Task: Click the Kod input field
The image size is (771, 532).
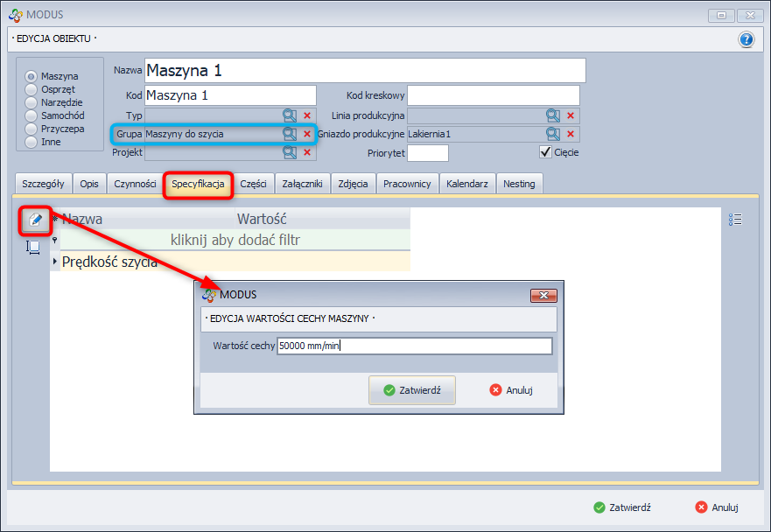Action: 230,95
